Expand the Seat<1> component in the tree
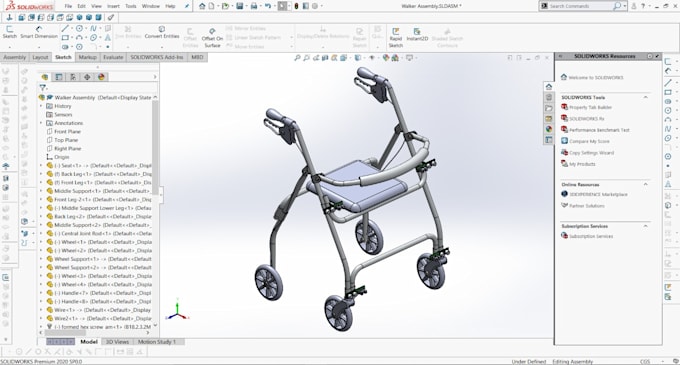This screenshot has height=365, width=680. coord(41,166)
